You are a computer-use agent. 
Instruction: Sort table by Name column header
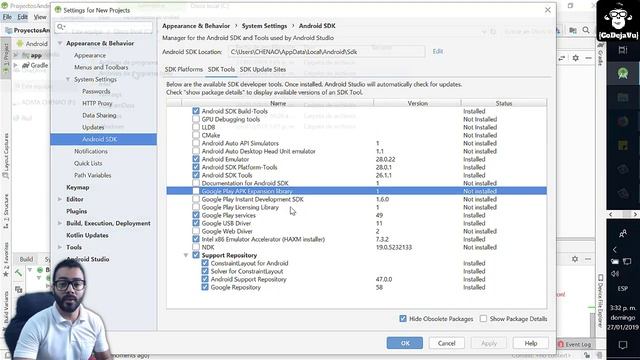(x=278, y=103)
